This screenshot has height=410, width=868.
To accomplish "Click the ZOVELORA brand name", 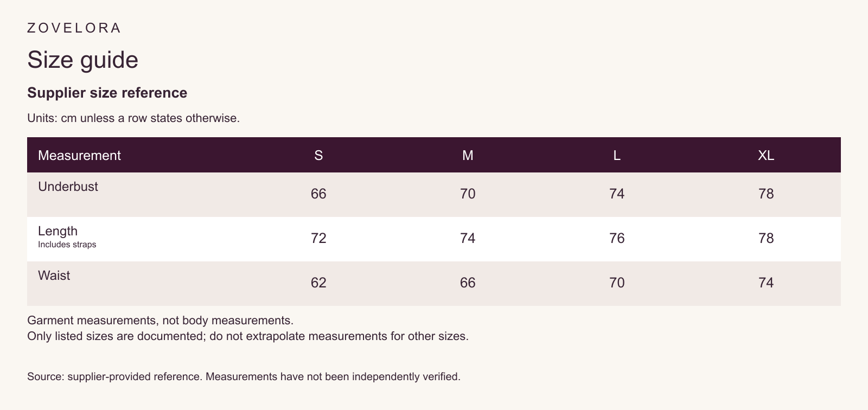I will point(74,28).
